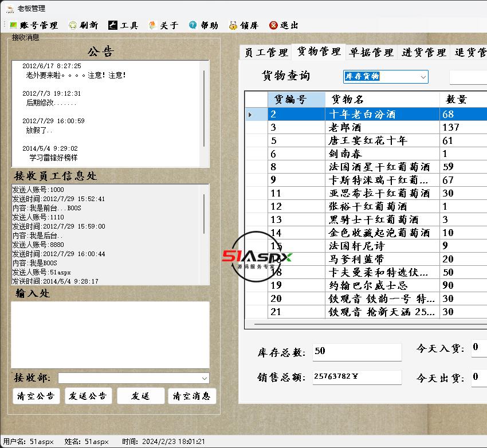487x448 pixels.
Task: Click the 数量 column header
Action: (x=463, y=99)
